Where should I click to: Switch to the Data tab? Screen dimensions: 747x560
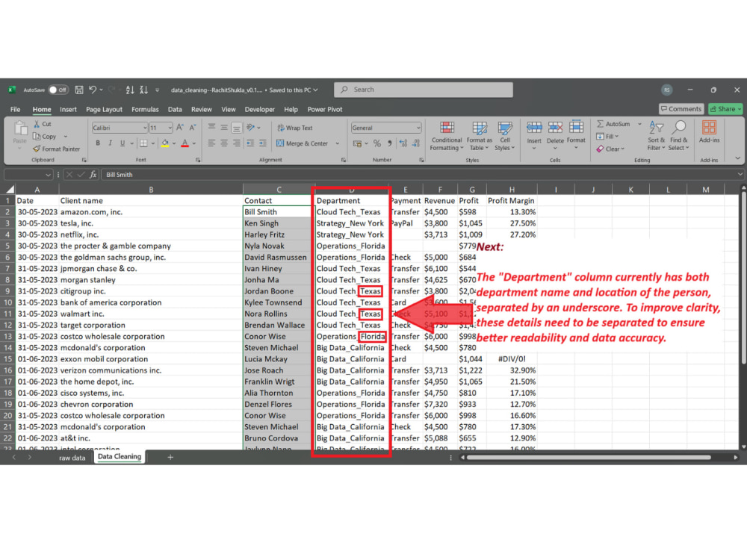coord(175,109)
